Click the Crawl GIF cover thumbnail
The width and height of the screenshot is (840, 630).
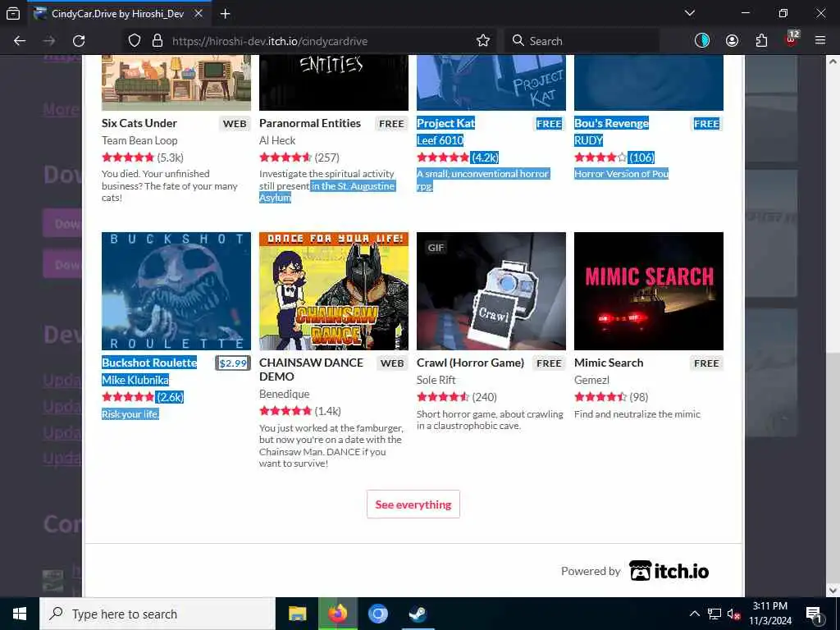pos(491,291)
